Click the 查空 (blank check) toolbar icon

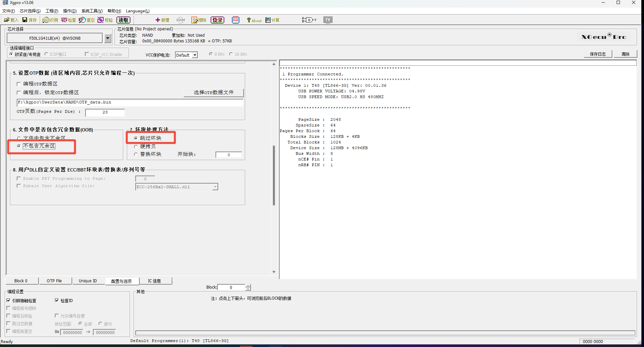(x=87, y=20)
